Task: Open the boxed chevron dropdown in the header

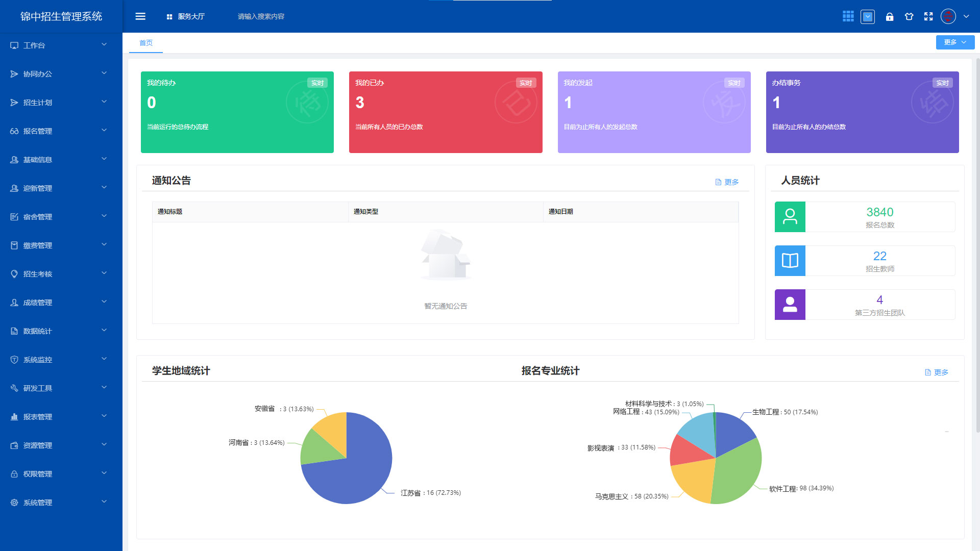Action: click(868, 17)
